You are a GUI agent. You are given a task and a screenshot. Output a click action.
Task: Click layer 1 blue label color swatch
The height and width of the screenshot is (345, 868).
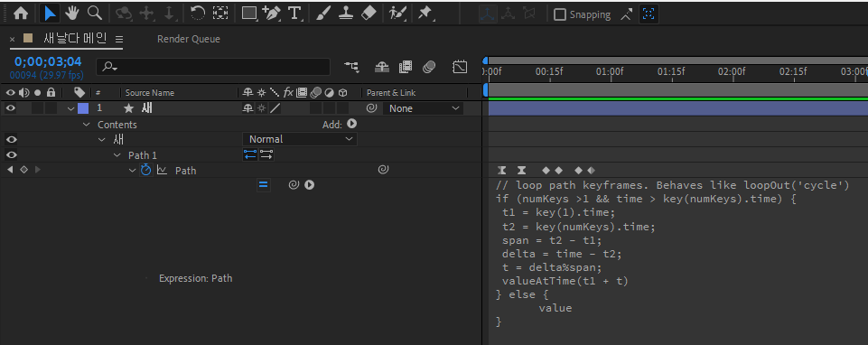click(83, 108)
